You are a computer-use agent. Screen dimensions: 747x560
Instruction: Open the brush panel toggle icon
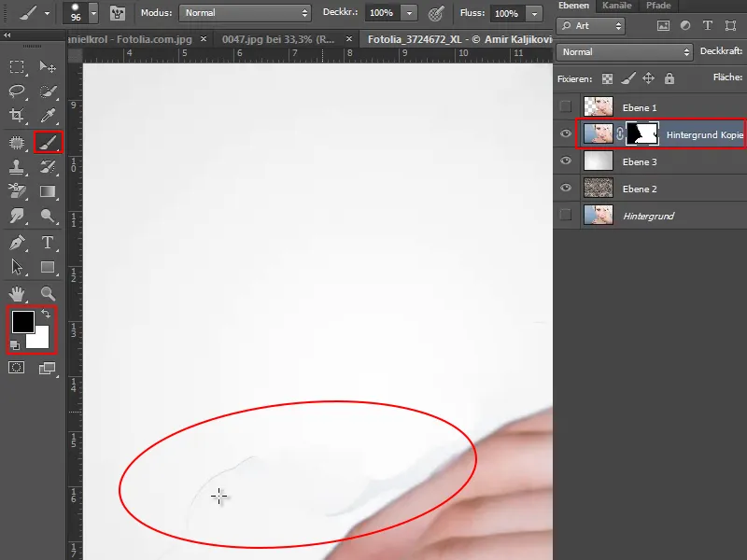pyautogui.click(x=118, y=13)
